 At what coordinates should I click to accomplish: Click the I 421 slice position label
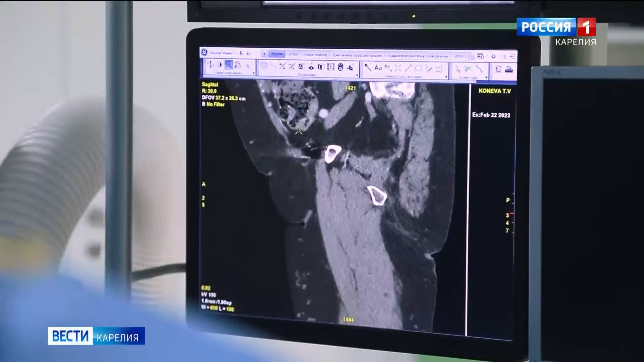coord(350,88)
